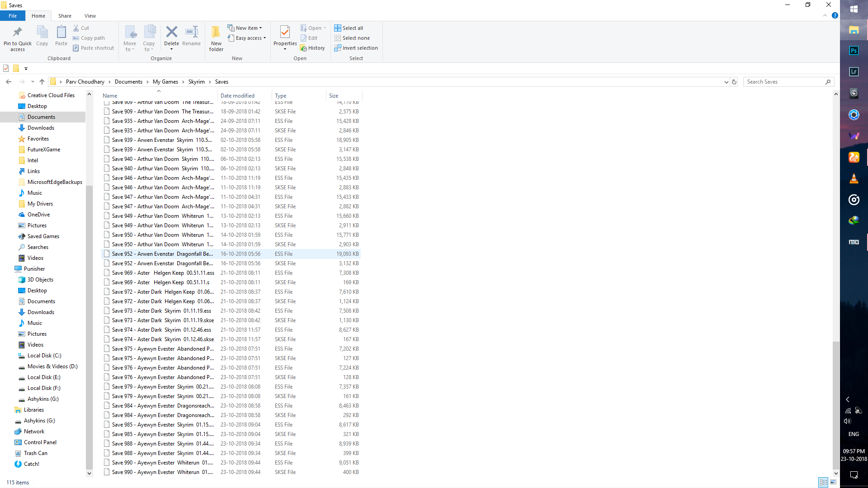Click Copy path in Clipboard group
The height and width of the screenshot is (488, 868).
coord(89,38)
